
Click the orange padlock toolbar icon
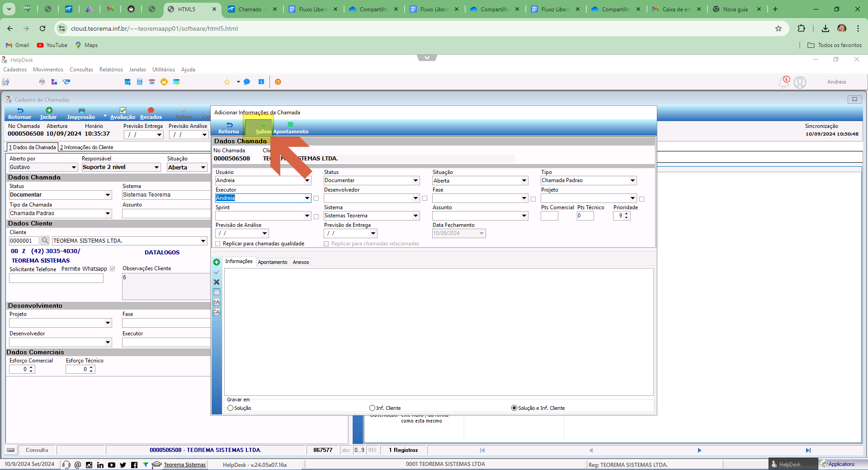(x=164, y=82)
